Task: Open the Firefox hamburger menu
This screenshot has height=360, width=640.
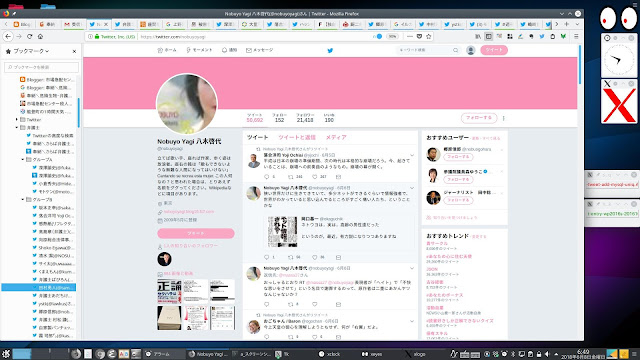Action: (576, 36)
